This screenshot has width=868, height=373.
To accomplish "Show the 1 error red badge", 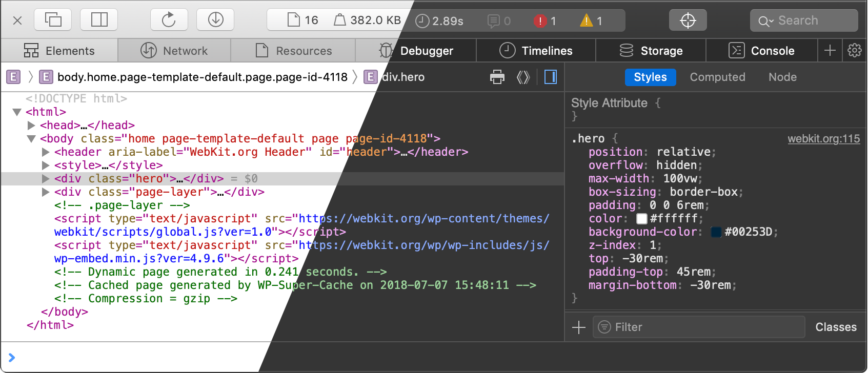I will pos(545,21).
